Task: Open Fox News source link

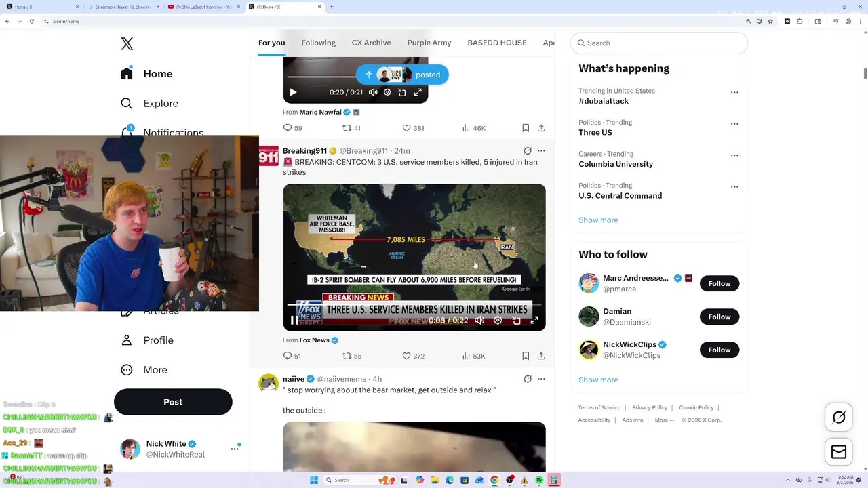Action: (x=315, y=340)
